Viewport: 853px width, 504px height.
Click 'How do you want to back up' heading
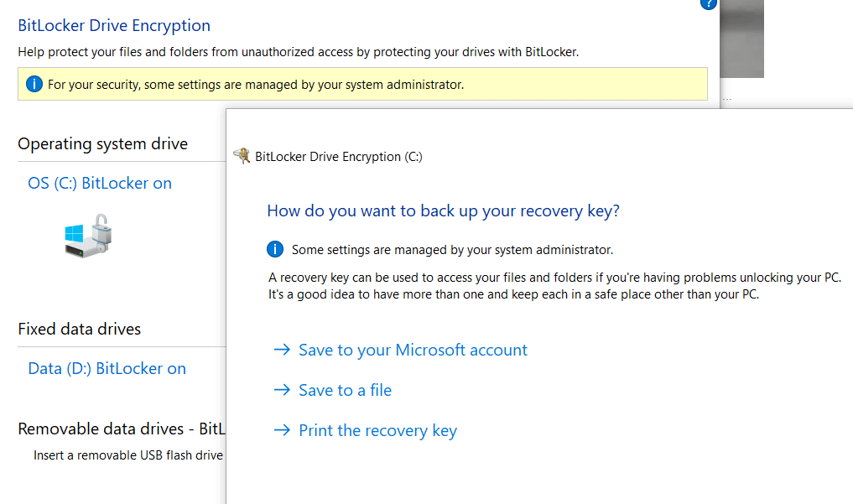point(443,210)
